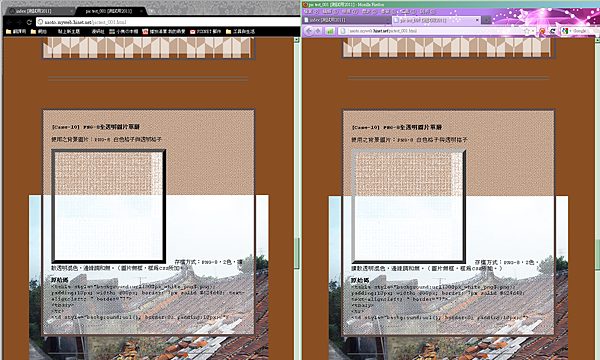
Task: Open the Google search engine dropdown in Firefox
Action: 567,31
